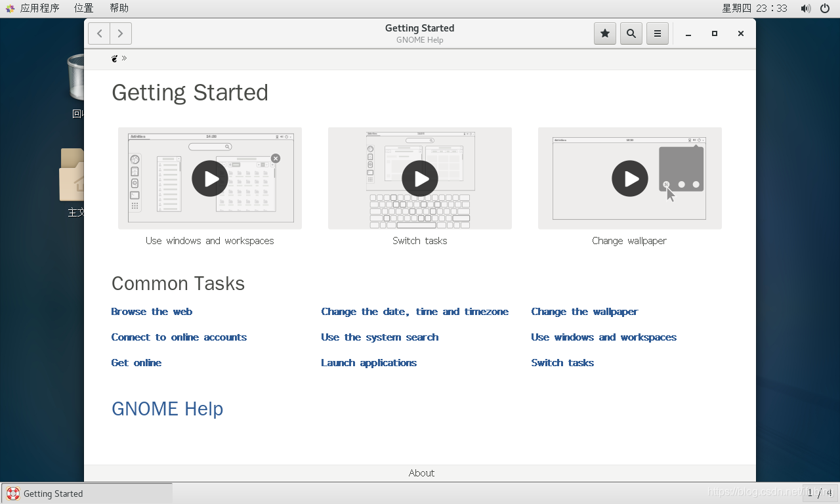Click the GNOME foot breadcrumb icon
Image resolution: width=840 pixels, height=504 pixels.
[x=115, y=58]
